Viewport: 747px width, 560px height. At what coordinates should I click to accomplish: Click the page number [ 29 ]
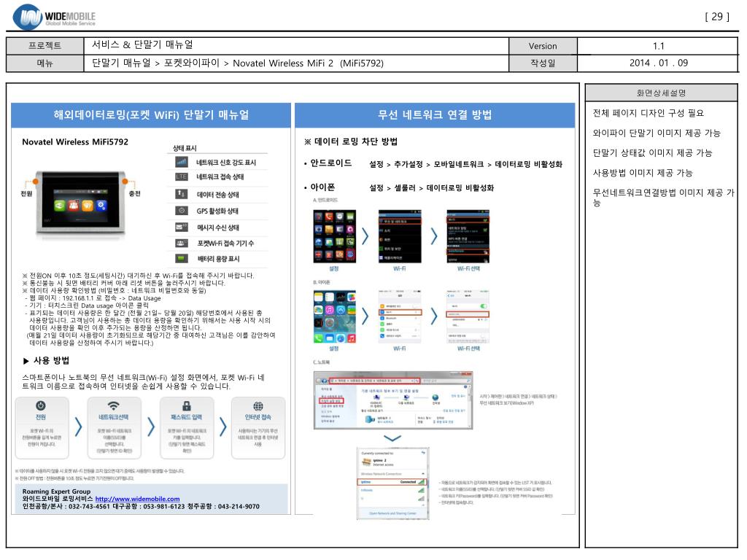pos(717,17)
